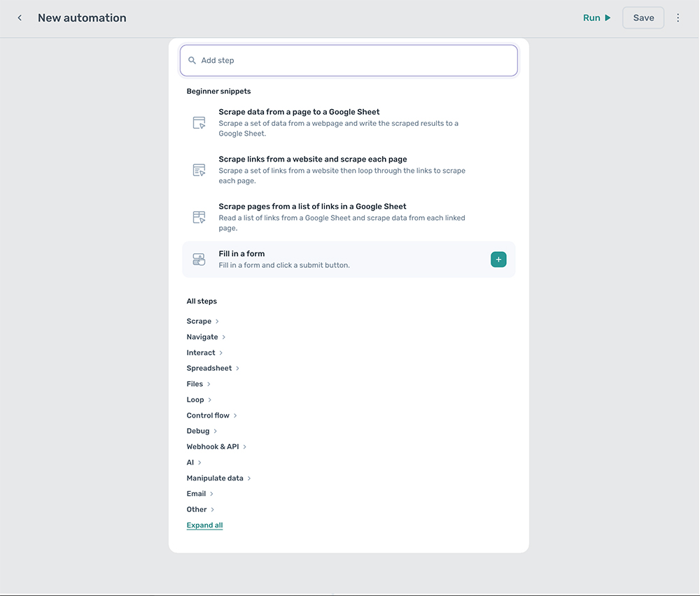This screenshot has width=700, height=596.
Task: Click icon for Scrape links from a website
Action: point(199,170)
